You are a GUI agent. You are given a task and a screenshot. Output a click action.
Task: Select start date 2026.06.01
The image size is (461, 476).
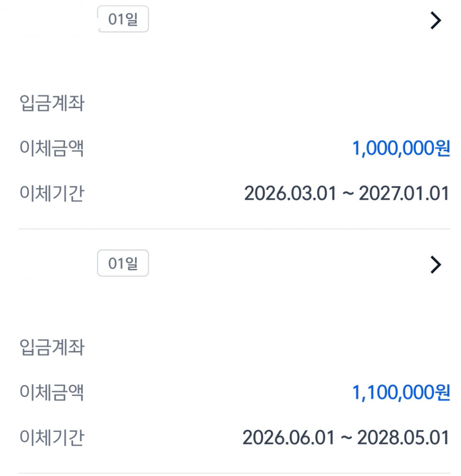click(x=289, y=438)
